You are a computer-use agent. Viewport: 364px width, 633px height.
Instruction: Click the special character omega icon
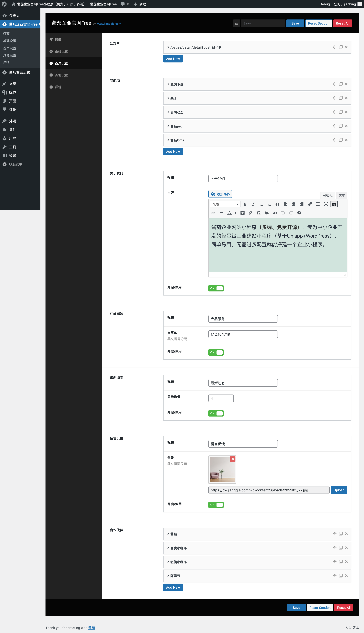point(258,213)
